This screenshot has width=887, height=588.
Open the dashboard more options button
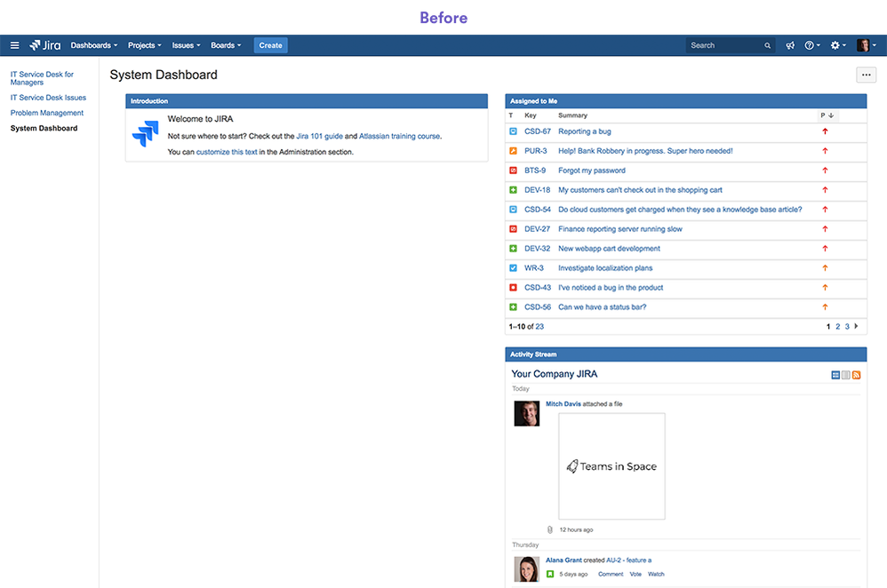866,75
